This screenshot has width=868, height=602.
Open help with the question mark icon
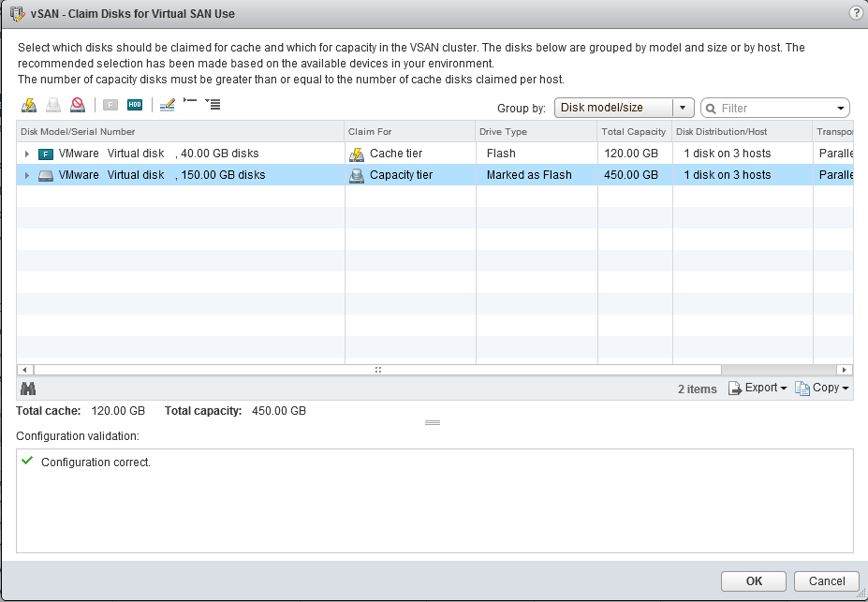click(856, 13)
